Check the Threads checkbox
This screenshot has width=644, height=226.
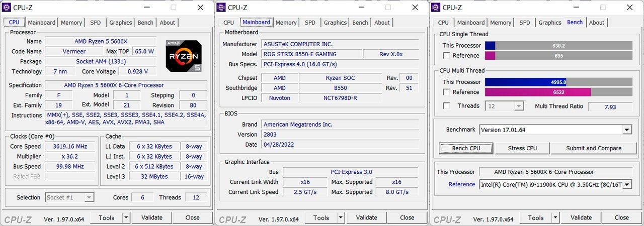tap(446, 106)
